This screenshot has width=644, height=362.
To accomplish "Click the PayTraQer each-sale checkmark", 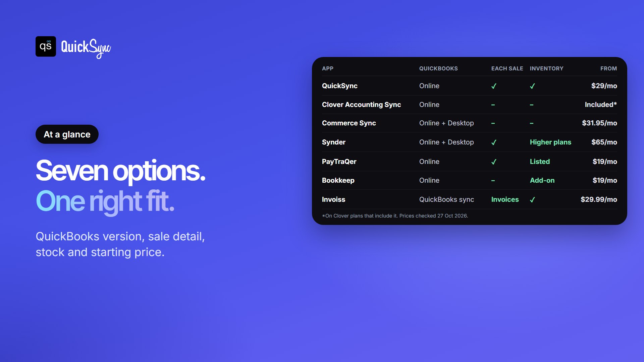I will point(494,162).
